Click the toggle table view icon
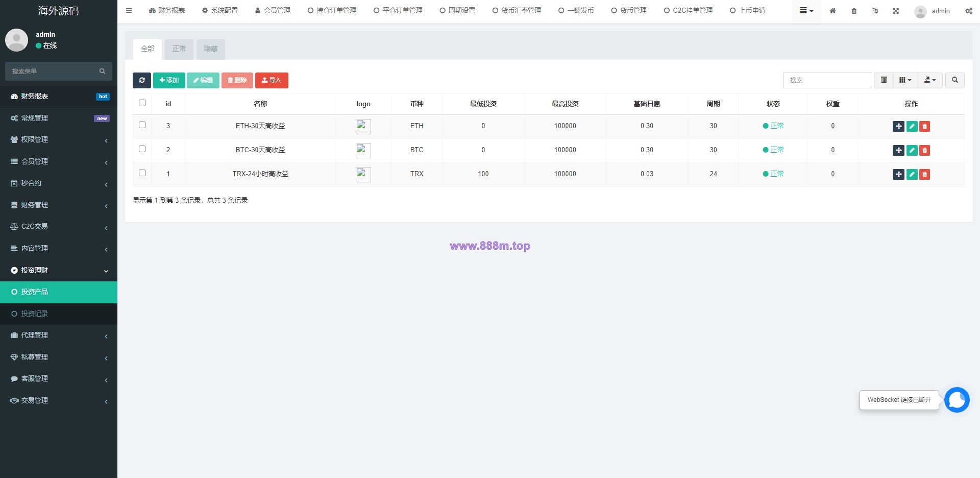The height and width of the screenshot is (478, 980). click(x=884, y=80)
